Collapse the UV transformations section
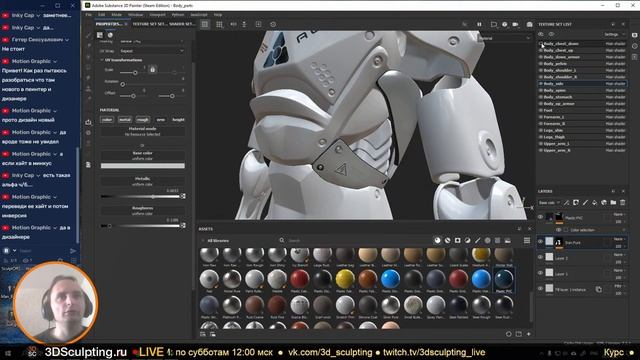640x360 pixels. [102, 60]
